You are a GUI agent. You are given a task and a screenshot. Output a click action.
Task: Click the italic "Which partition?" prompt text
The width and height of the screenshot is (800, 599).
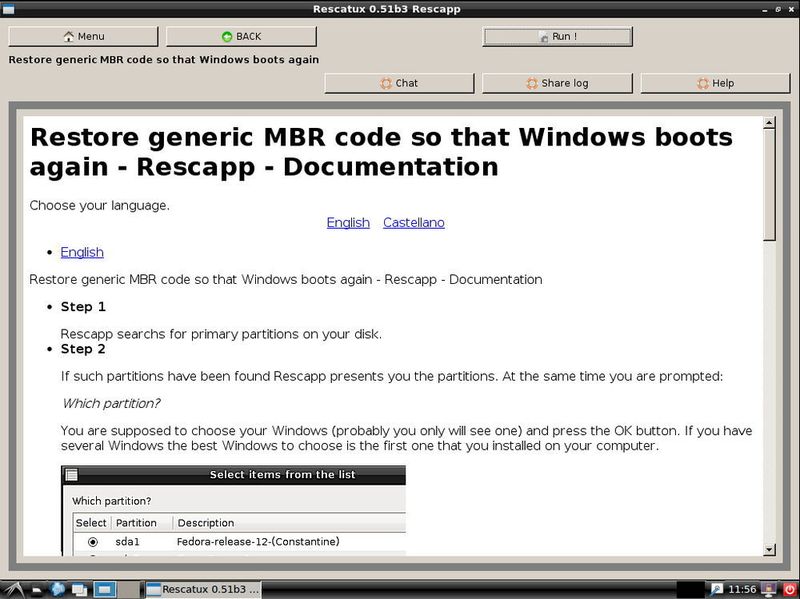[x=111, y=404]
